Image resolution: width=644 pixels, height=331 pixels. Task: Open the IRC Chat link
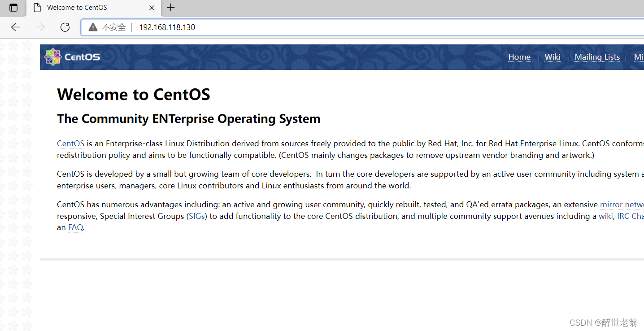coord(631,216)
